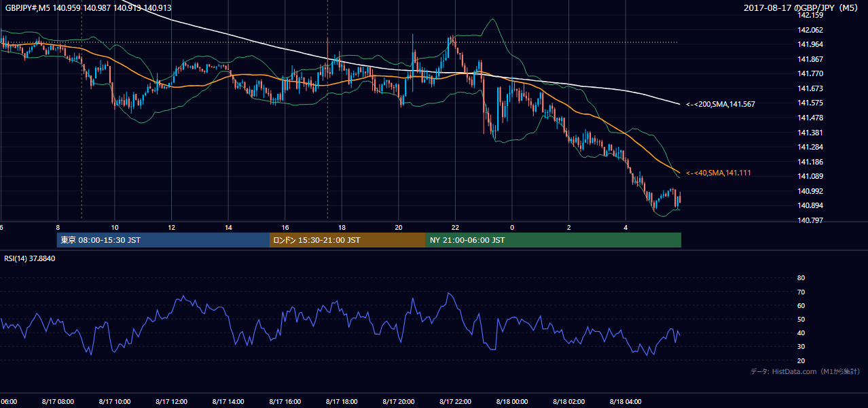Click RSI scale value 50
Screen dimensions: 868x408
click(801, 320)
